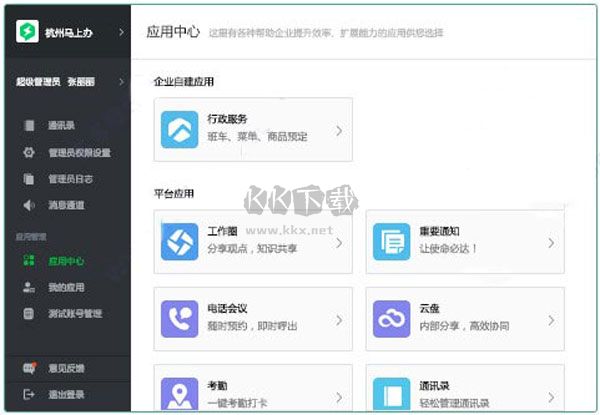Screen dimensions: 600x415
Task: Click the green company logo icon
Action: pyautogui.click(x=27, y=31)
